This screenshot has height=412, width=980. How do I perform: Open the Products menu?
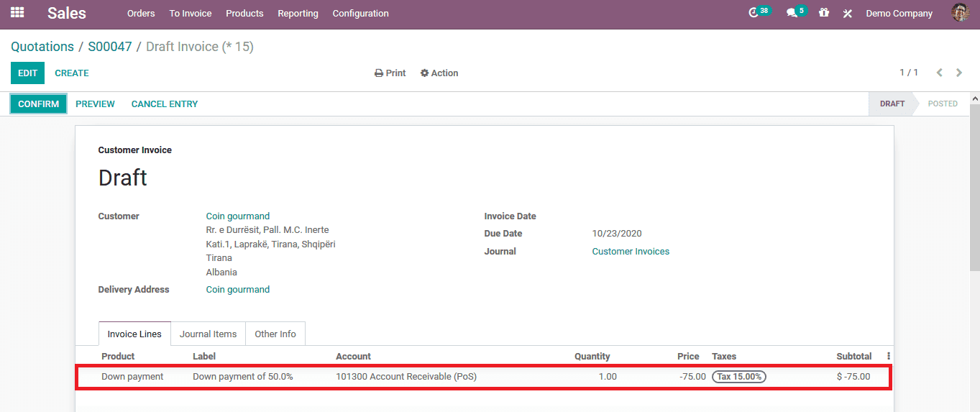click(244, 13)
